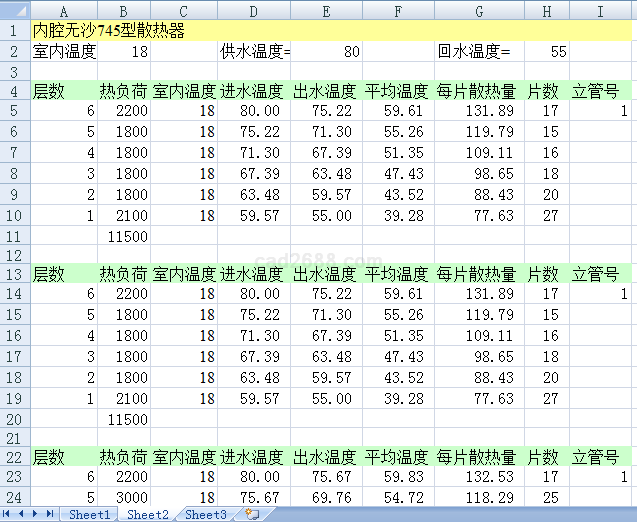Select row 4 header

tap(15, 91)
